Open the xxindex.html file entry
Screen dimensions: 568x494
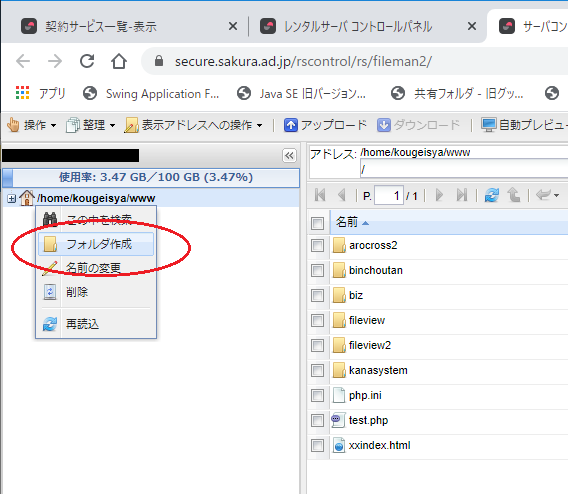(x=379, y=445)
